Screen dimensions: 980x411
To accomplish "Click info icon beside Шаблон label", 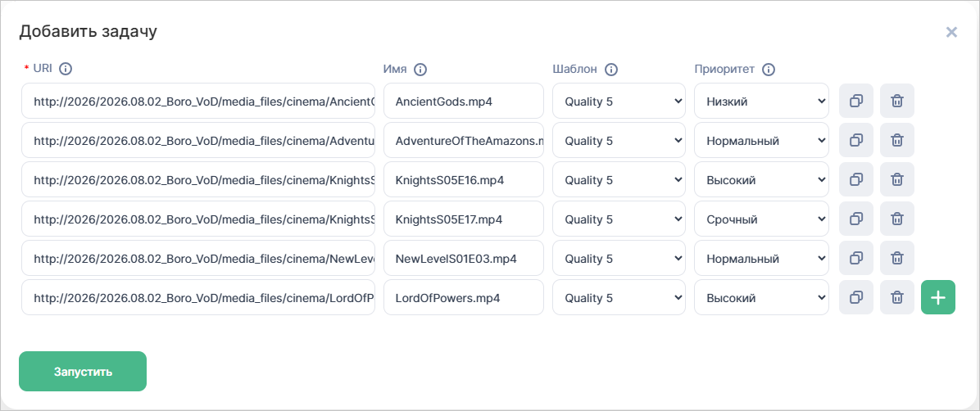I will point(611,70).
